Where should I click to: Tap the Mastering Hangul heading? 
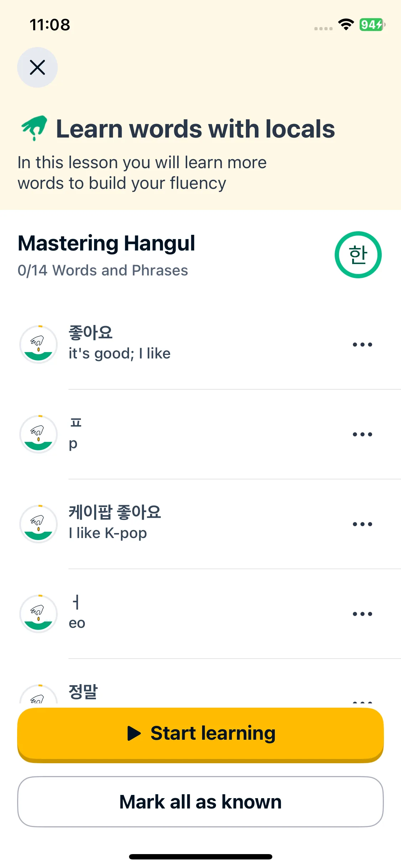click(107, 243)
